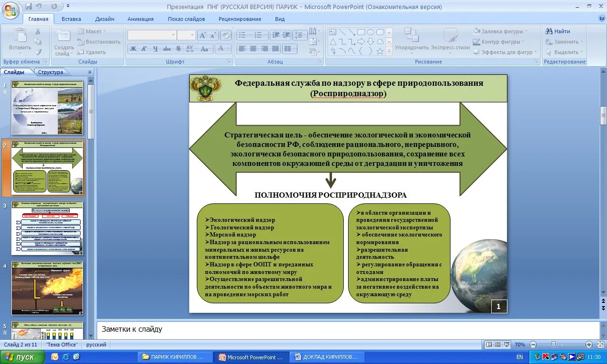Viewport: 607px width, 364px height.
Task: Decrease font size with small A
Action: coord(213,35)
